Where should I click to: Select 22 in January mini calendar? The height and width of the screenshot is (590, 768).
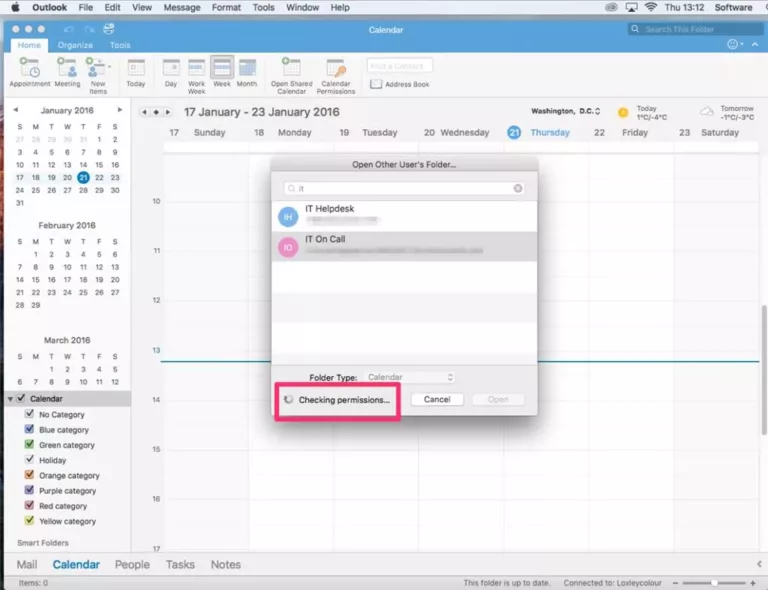pyautogui.click(x=99, y=177)
